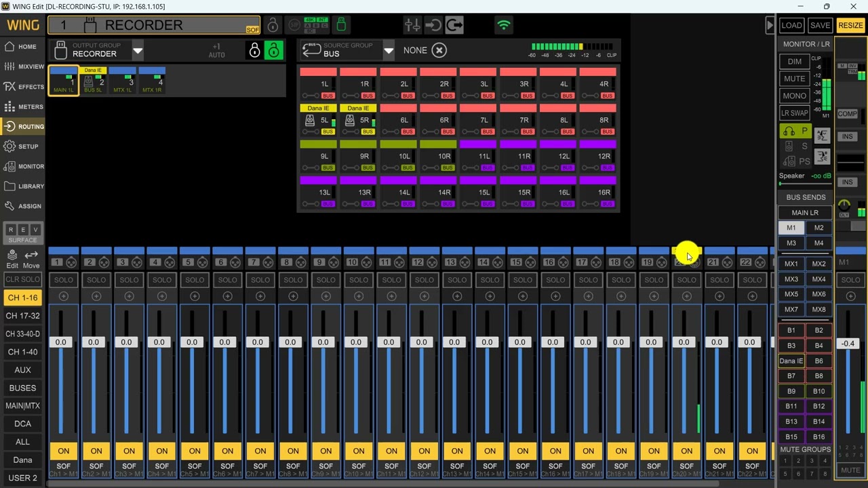This screenshot has width=868, height=488.
Task: Select the CH 17-32 layer tab
Action: click(22, 316)
